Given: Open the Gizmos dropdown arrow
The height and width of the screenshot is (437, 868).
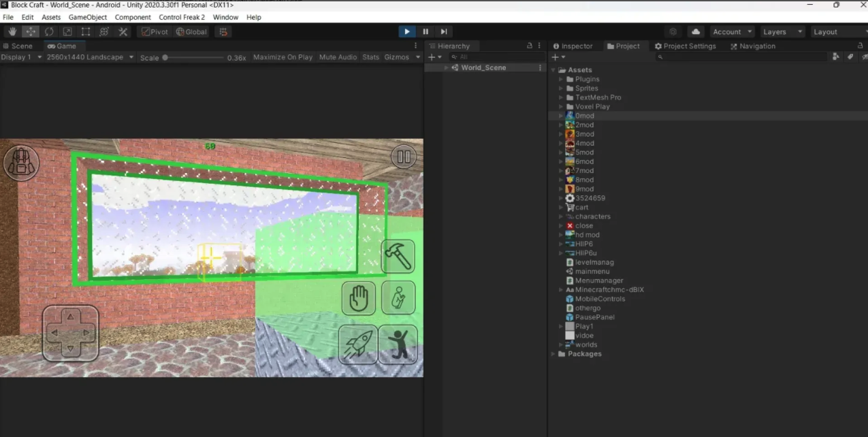Looking at the screenshot, I should coord(417,57).
